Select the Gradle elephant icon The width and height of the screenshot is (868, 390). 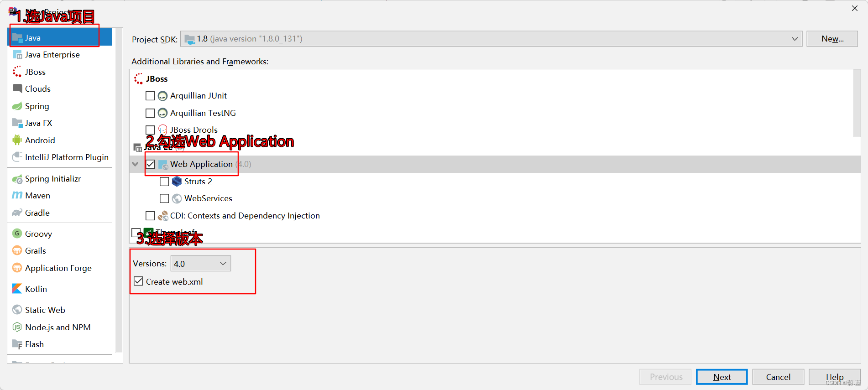point(17,213)
